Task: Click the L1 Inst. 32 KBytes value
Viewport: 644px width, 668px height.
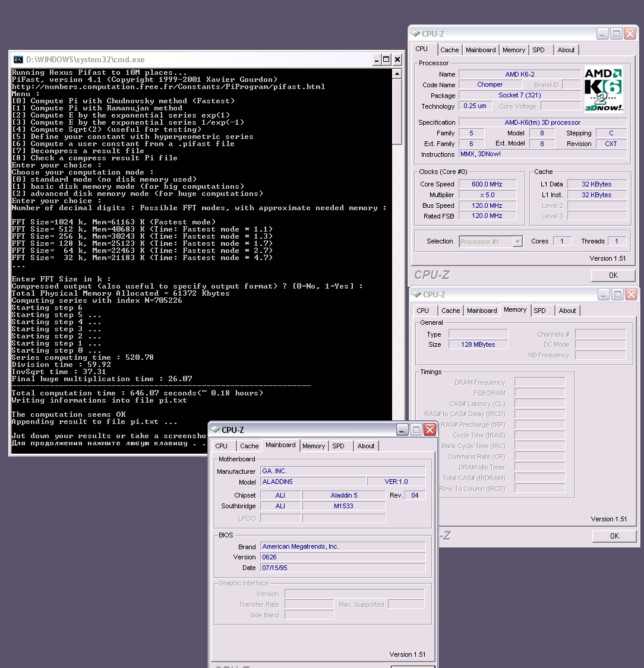Action: (x=596, y=195)
